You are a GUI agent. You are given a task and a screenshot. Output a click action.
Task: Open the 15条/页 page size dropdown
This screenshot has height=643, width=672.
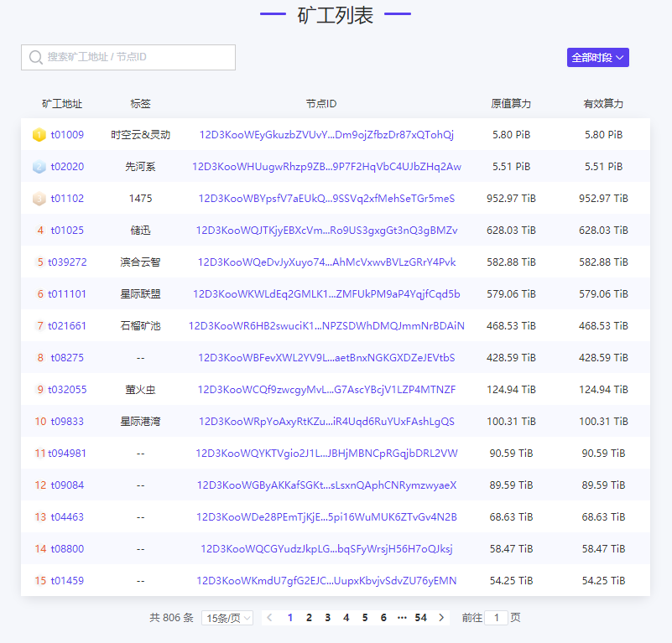(227, 618)
